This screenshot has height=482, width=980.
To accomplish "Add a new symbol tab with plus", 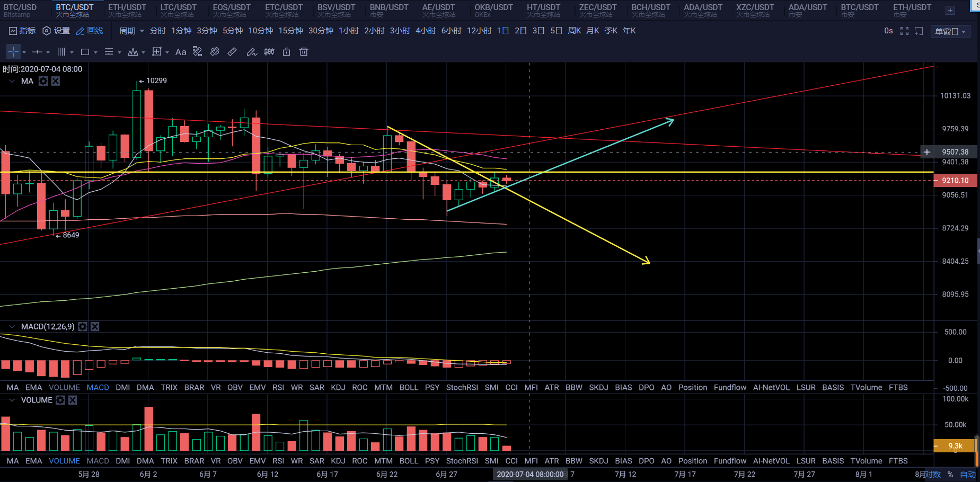I will tap(950, 10).
